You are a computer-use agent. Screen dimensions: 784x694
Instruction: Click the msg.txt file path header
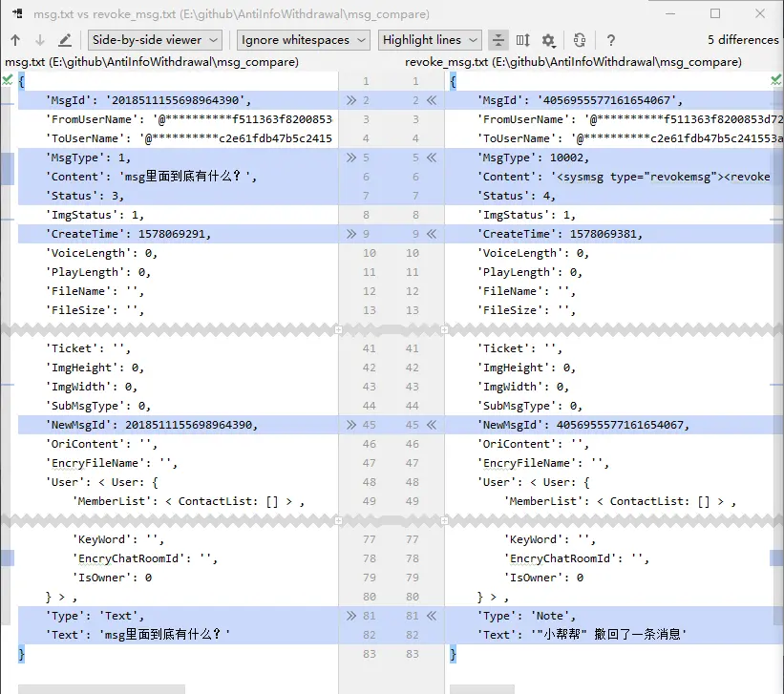point(152,62)
